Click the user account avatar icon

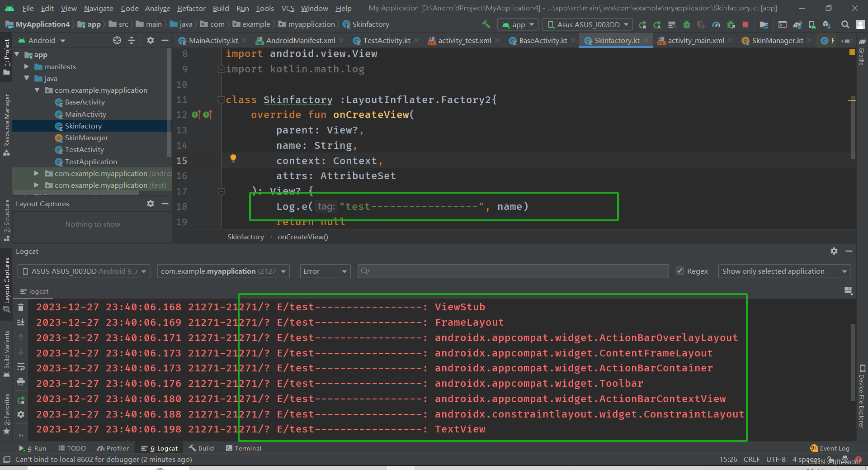tap(860, 24)
